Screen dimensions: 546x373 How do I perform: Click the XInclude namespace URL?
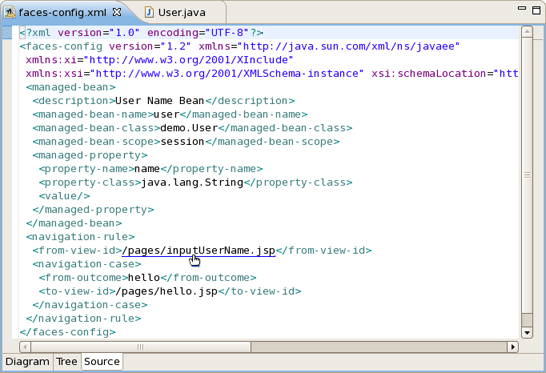coord(188,60)
